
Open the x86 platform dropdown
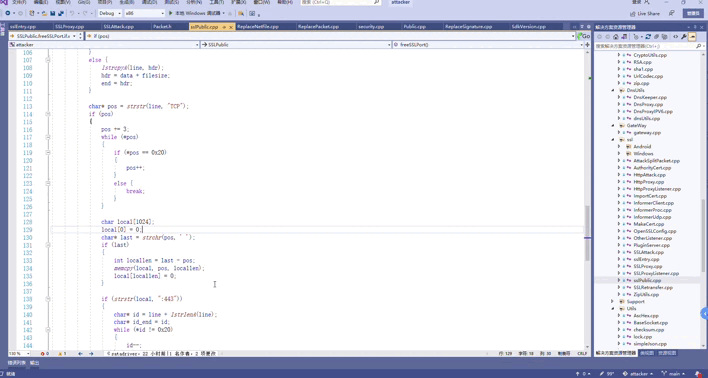point(144,13)
